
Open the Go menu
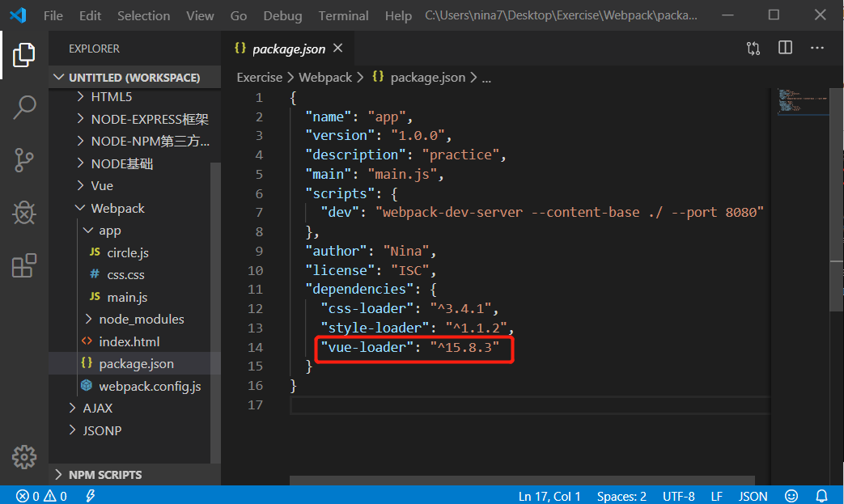[239, 15]
